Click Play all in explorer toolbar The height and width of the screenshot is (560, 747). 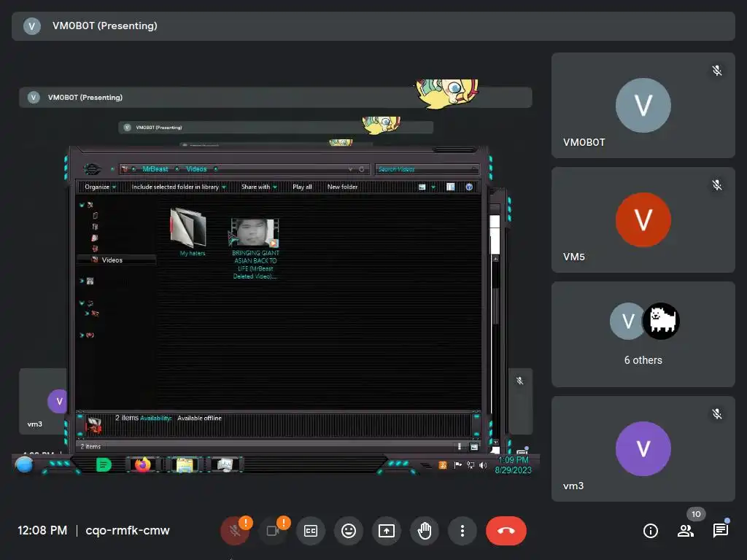pos(302,187)
